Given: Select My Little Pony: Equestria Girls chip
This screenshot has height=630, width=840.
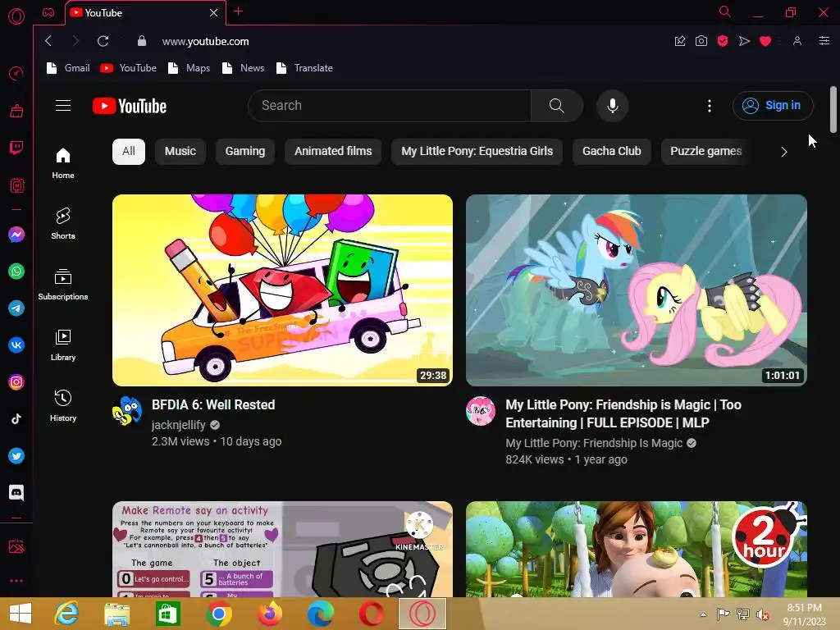Looking at the screenshot, I should (477, 152).
